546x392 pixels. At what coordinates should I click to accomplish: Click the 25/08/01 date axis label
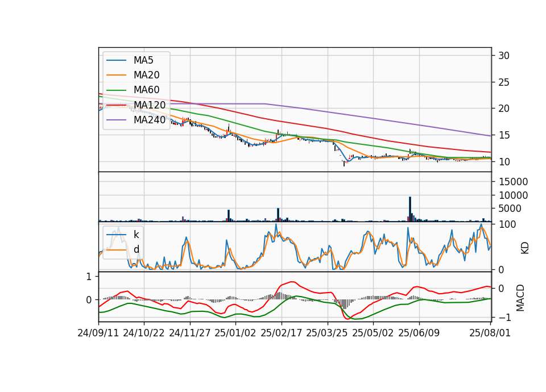pos(490,333)
